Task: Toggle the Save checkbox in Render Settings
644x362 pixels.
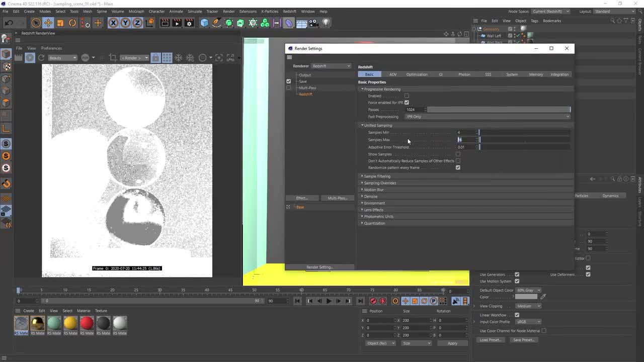Action: click(288, 81)
